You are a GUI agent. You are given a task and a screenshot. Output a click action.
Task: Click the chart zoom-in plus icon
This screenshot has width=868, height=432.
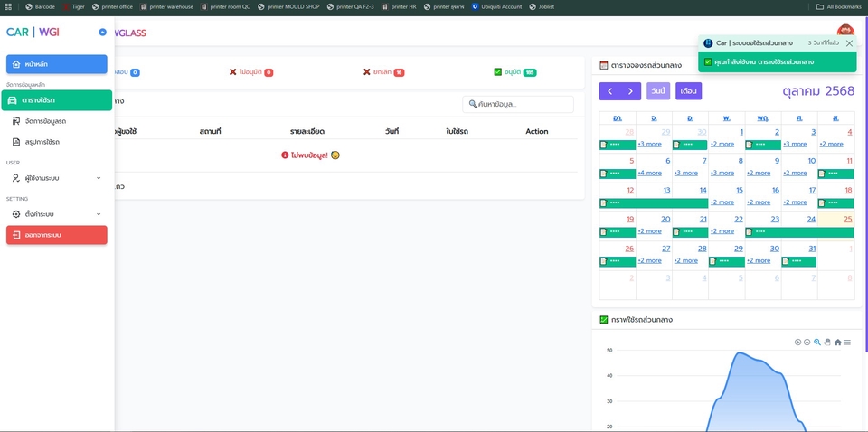click(x=797, y=343)
